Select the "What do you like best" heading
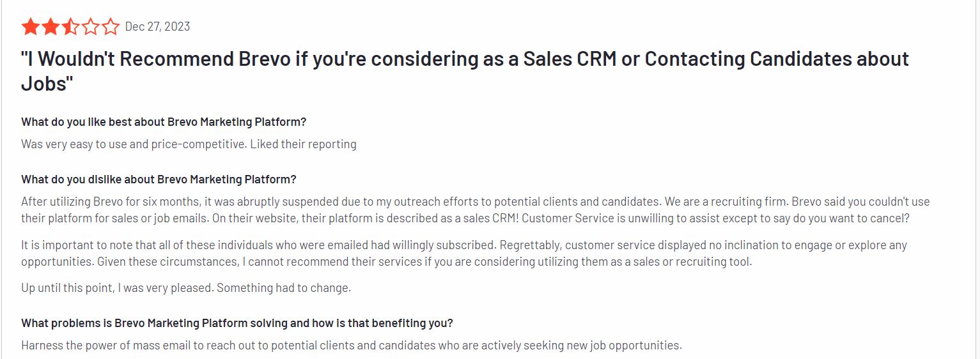 coord(164,122)
